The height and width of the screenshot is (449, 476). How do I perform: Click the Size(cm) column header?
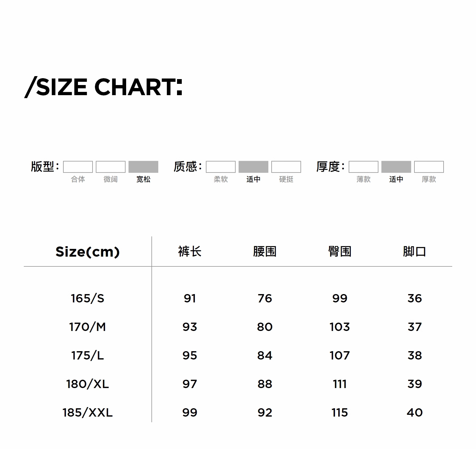click(87, 252)
